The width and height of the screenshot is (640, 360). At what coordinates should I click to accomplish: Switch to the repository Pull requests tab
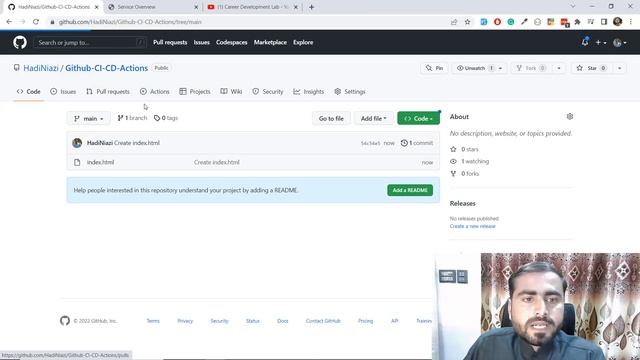point(108,91)
